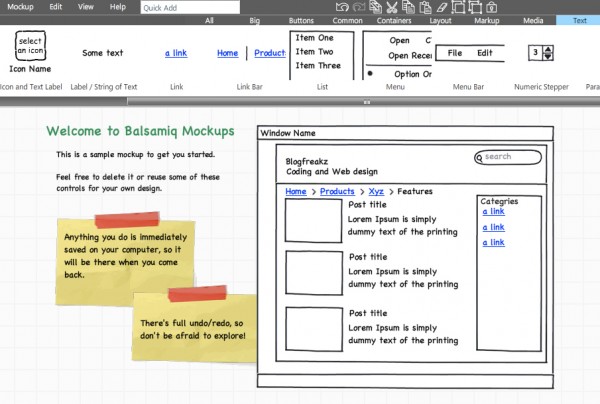Click the Home breadcrumb link in mockup
Viewport: 600px width, 404px height.
tap(296, 191)
